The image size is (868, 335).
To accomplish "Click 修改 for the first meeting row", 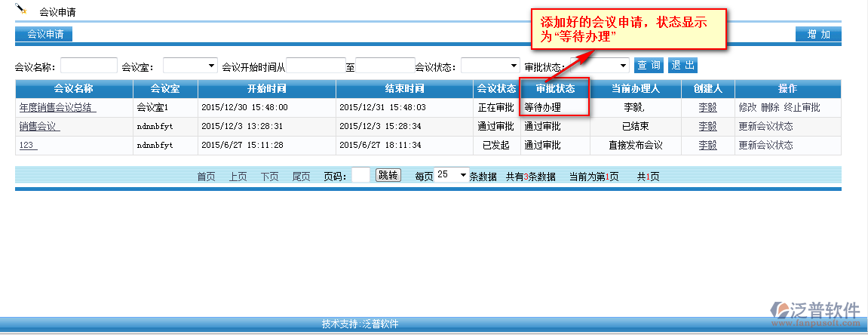I will pyautogui.click(x=747, y=108).
